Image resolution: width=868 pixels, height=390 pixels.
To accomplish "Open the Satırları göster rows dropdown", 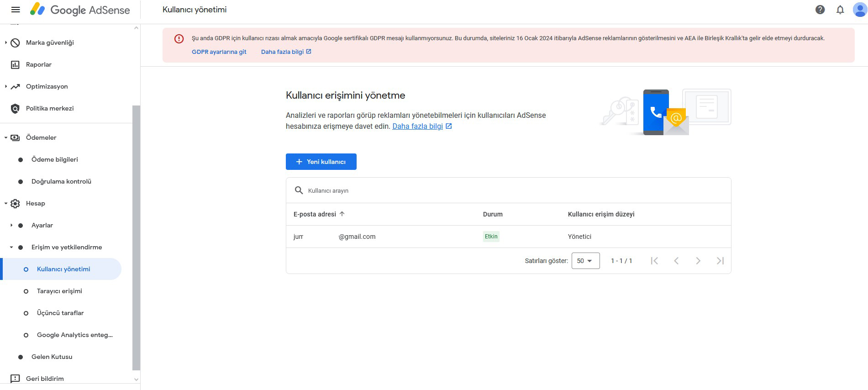I will tap(585, 261).
